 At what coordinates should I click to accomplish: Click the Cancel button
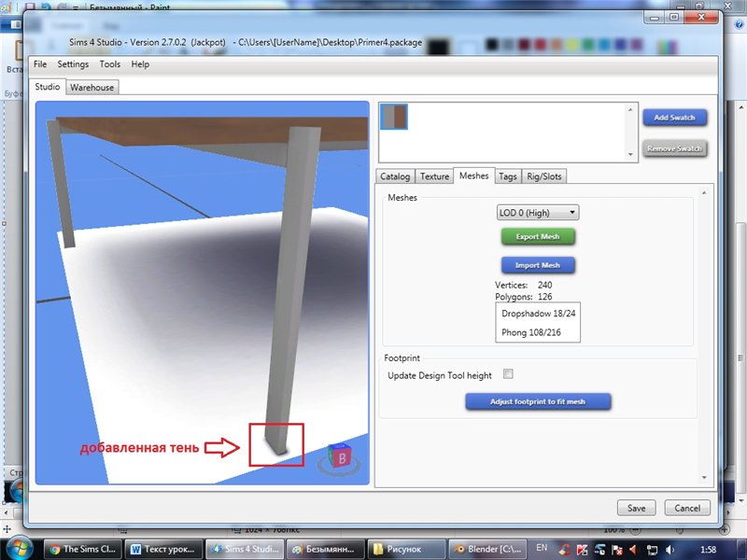(x=687, y=508)
